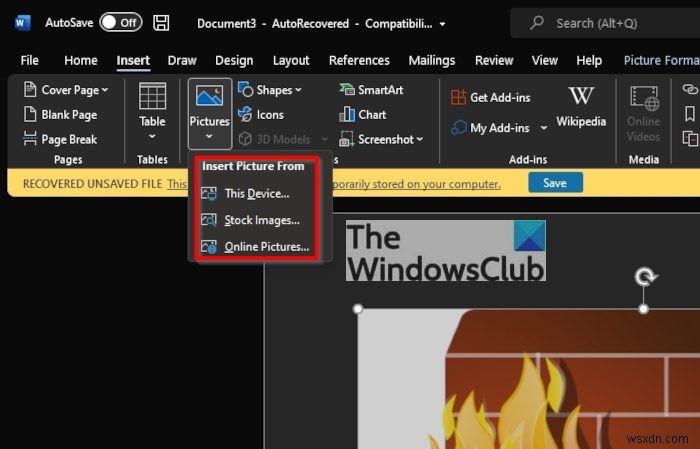Expand the Table dropdown chevron
Image resolution: width=700 pixels, height=449 pixels.
152,137
